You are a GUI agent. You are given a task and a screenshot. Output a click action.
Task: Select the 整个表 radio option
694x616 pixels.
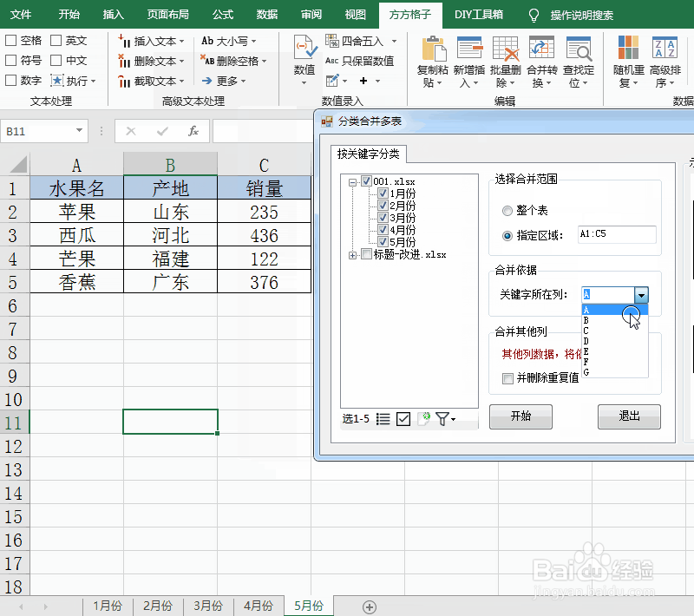point(507,211)
